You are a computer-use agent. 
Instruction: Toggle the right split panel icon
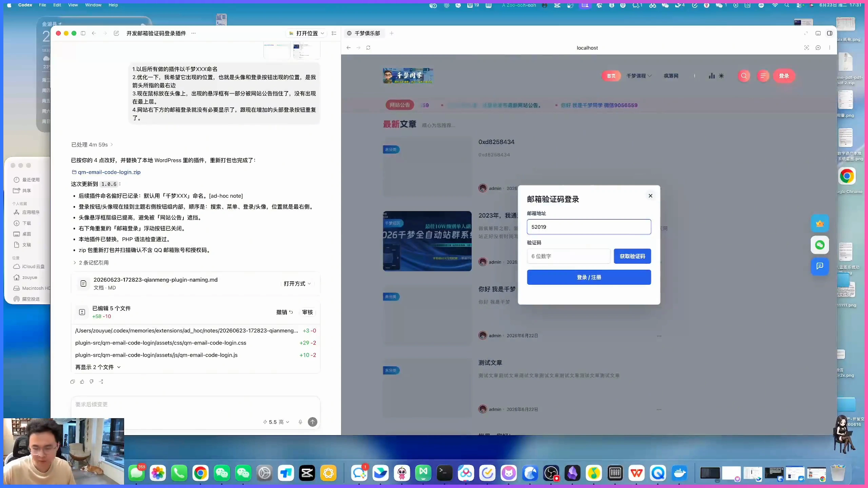point(830,33)
